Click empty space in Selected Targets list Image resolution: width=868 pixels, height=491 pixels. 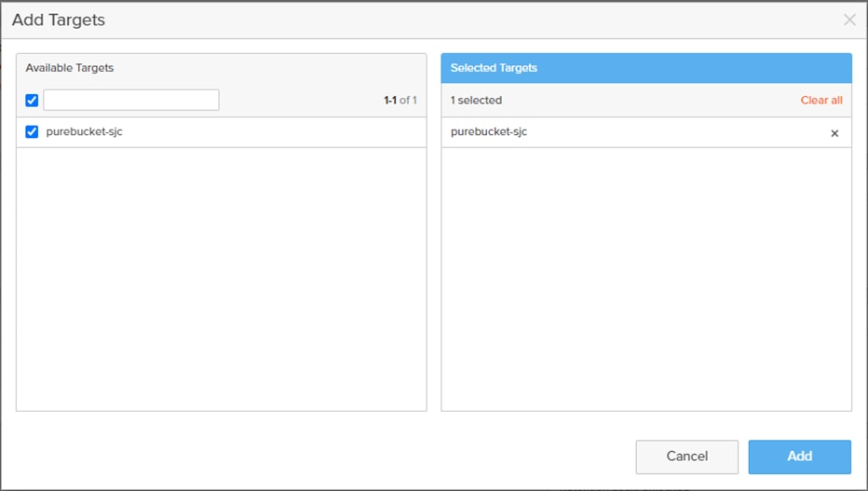[x=645, y=280]
